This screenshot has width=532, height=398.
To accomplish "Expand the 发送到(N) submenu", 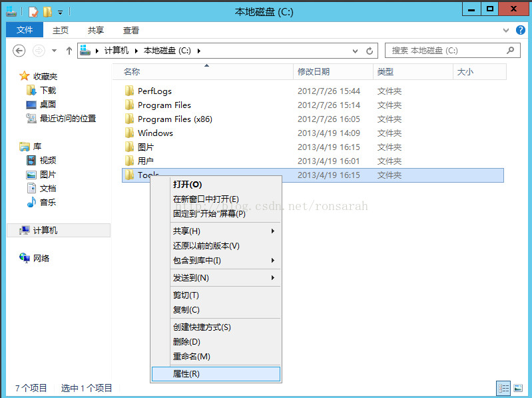I will [216, 278].
